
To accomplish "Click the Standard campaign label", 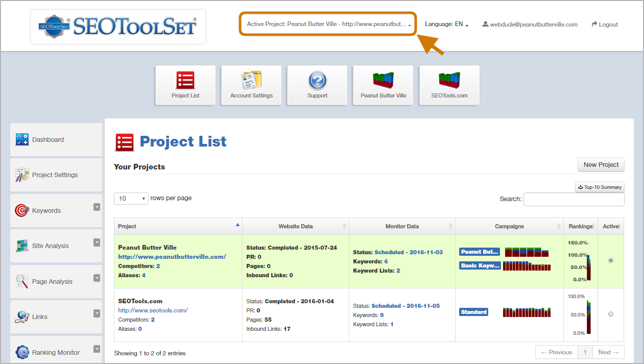I will click(x=473, y=312).
